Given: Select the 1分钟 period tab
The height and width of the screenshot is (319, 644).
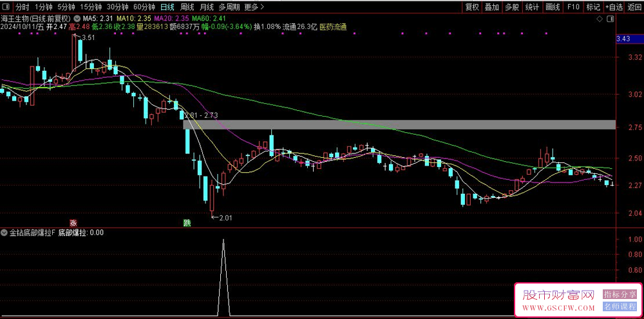Looking at the screenshot, I should click(x=43, y=7).
